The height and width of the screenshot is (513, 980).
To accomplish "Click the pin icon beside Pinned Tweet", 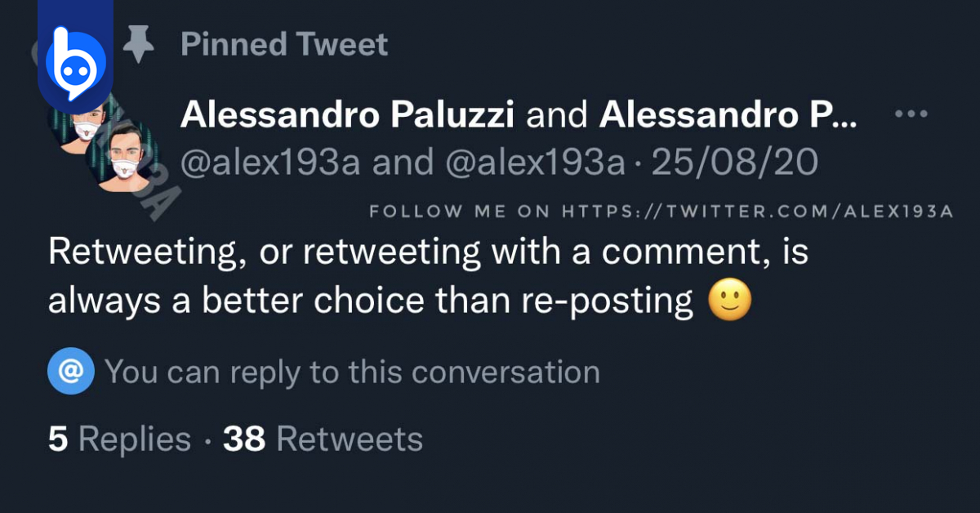I will pos(138,44).
